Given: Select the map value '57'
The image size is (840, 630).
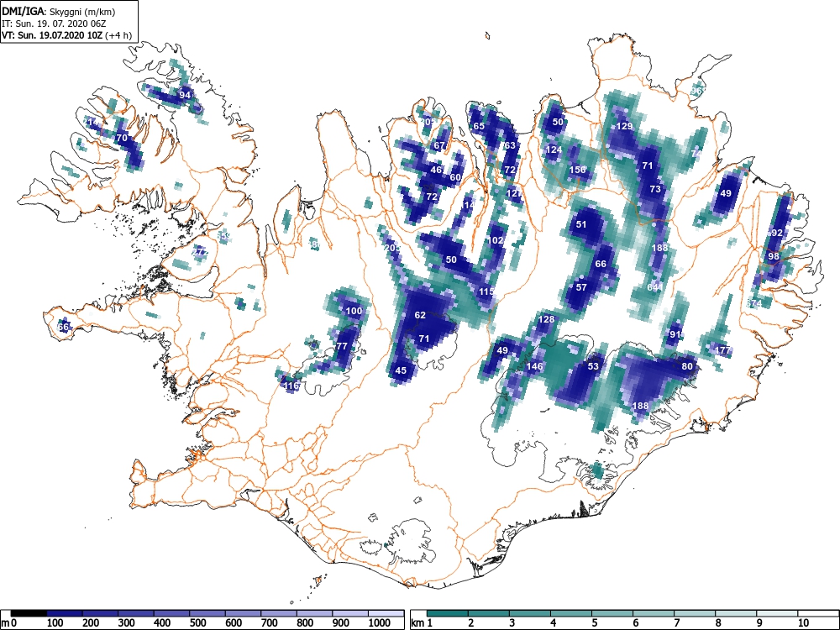Looking at the screenshot, I should coord(581,287).
